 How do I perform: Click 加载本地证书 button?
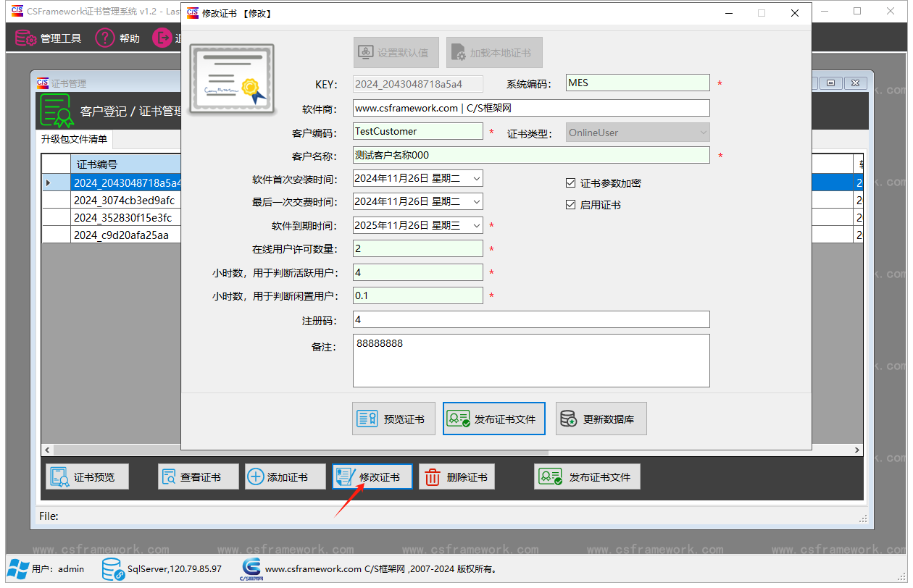click(494, 53)
